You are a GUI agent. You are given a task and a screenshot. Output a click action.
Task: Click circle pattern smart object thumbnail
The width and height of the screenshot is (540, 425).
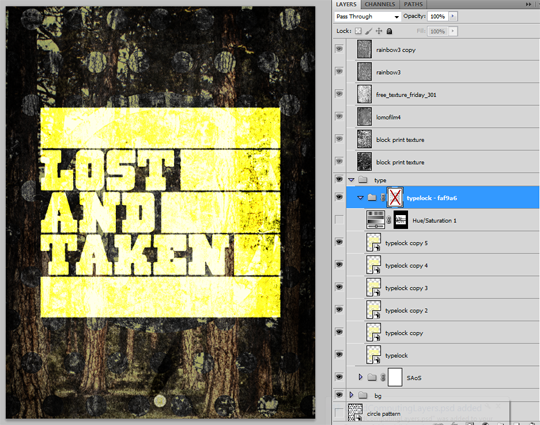[355, 413]
